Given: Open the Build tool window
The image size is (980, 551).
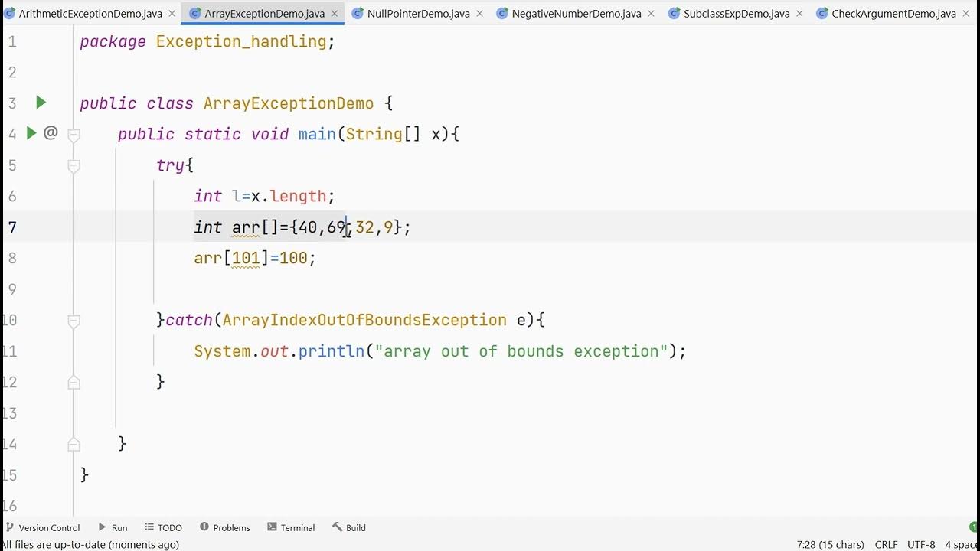Looking at the screenshot, I should [x=349, y=527].
